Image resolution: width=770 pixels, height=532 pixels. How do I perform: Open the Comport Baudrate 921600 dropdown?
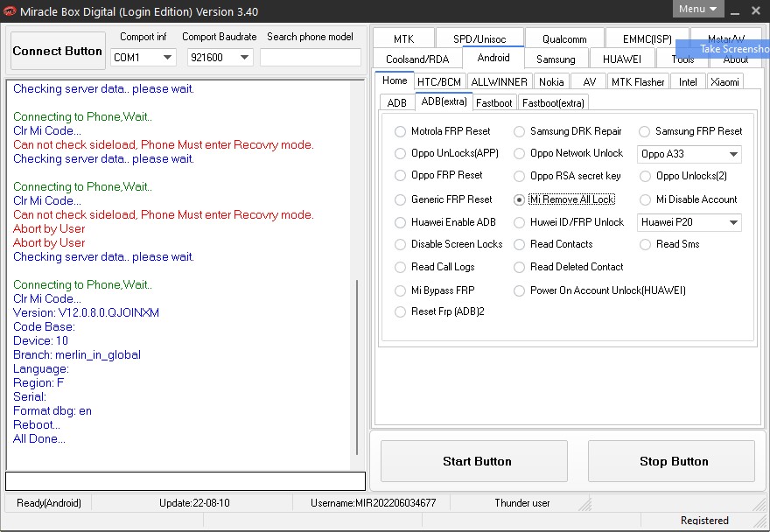pyautogui.click(x=220, y=58)
